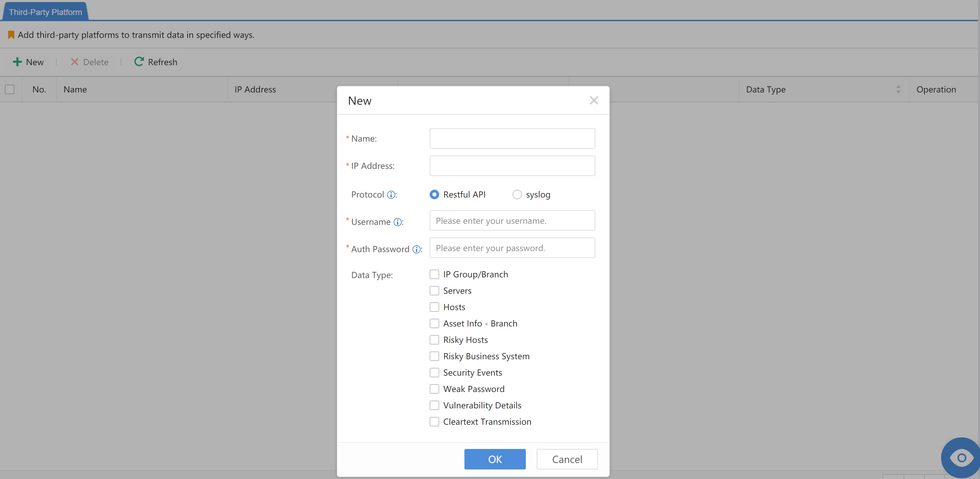980x479 pixels.
Task: Toggle the select-all checkbox in table header
Action: coord(10,89)
